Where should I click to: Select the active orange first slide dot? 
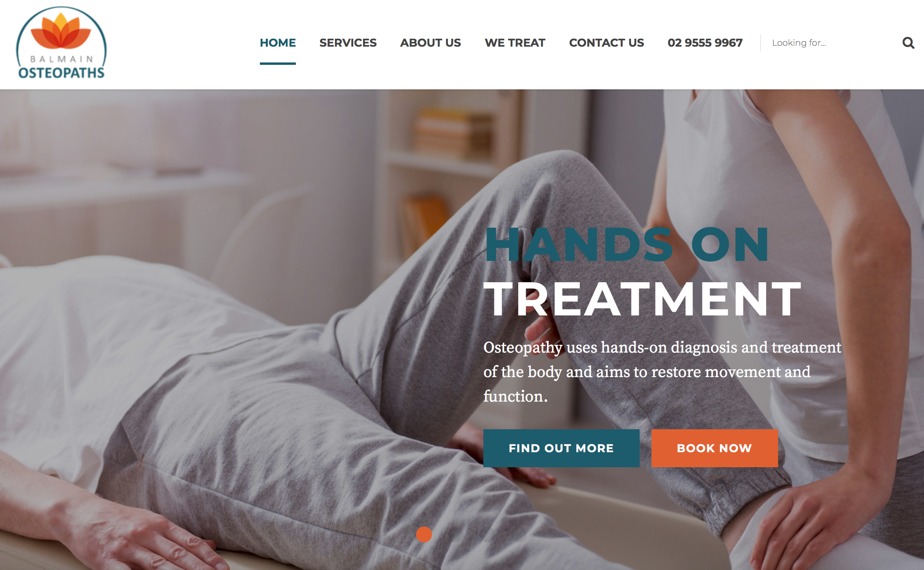point(424,534)
